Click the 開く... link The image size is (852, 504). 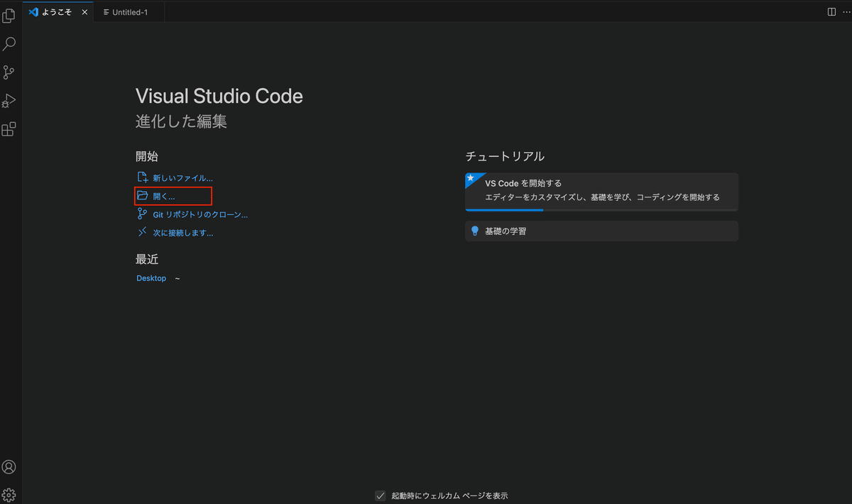click(164, 196)
